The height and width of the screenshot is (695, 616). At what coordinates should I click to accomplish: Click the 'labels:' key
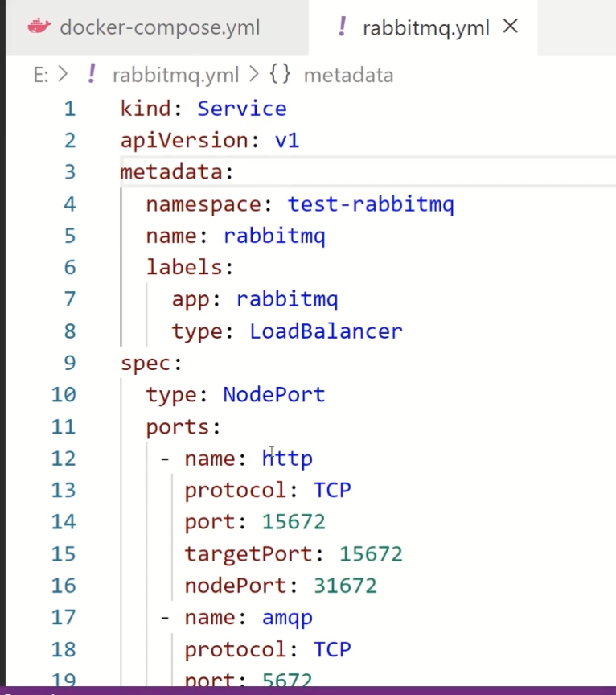[x=190, y=267]
